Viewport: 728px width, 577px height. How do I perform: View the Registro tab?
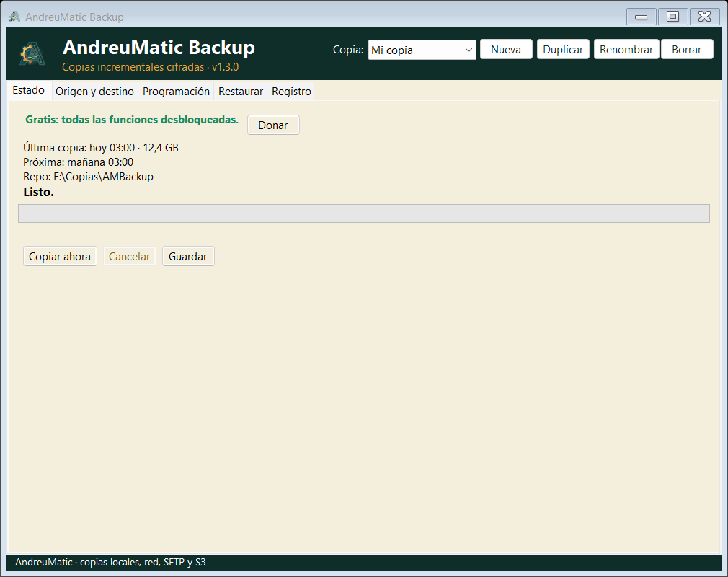point(291,92)
